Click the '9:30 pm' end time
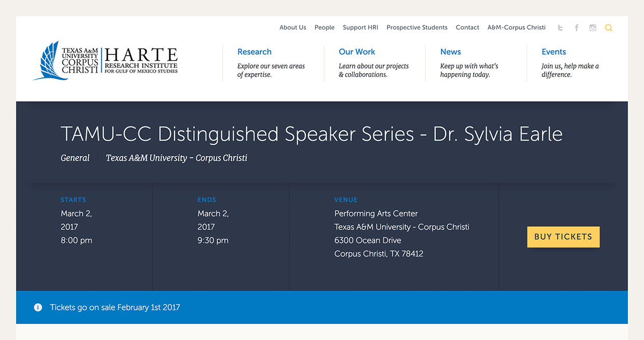The height and width of the screenshot is (340, 644). [x=213, y=240]
